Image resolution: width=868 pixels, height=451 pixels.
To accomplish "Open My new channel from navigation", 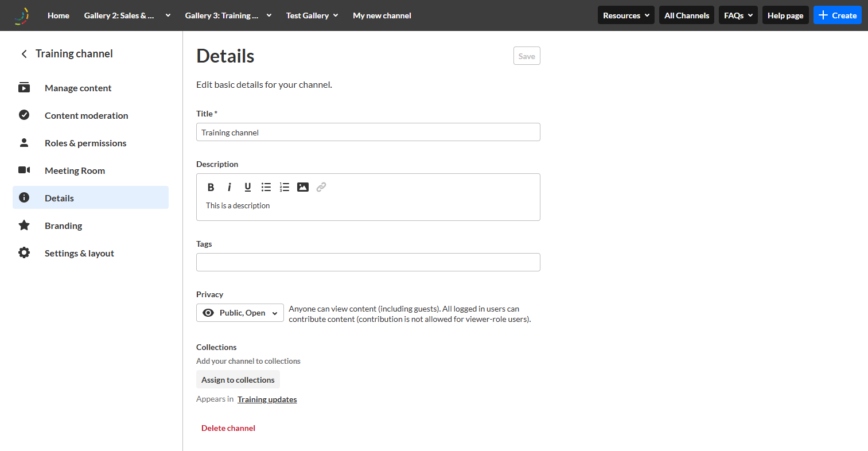I will click(x=382, y=15).
